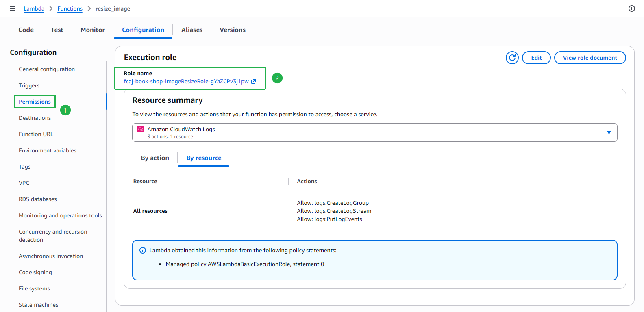Click the Resource column header
The image size is (644, 312).
coord(145,181)
